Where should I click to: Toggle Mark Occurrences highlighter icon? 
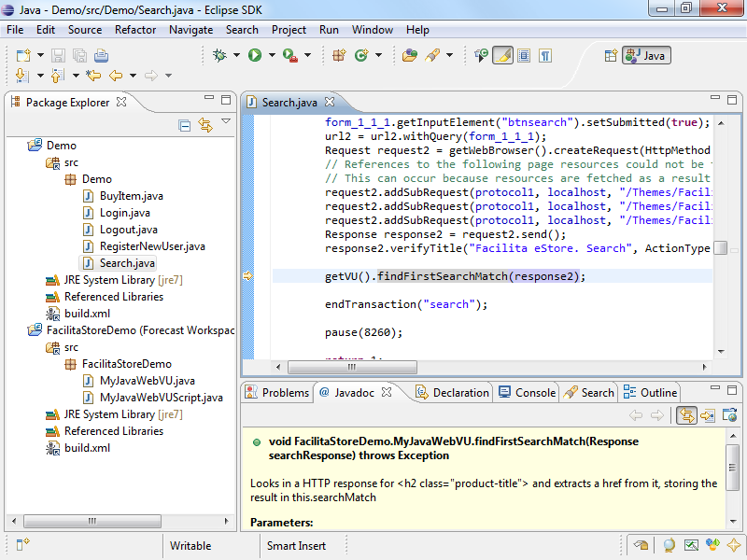(502, 55)
